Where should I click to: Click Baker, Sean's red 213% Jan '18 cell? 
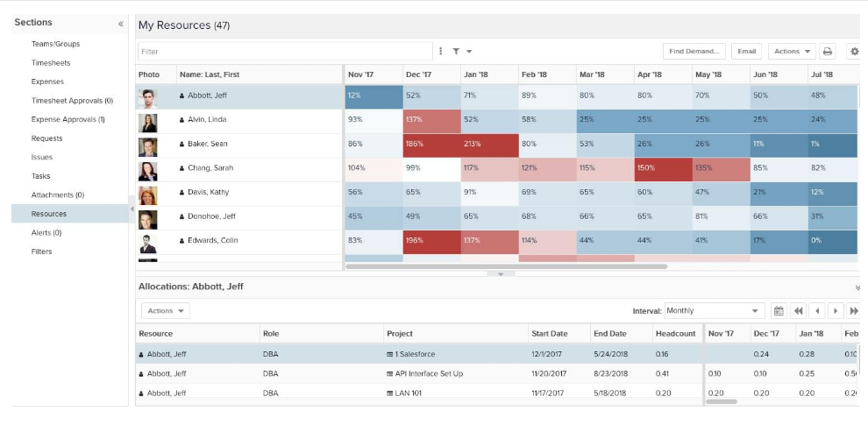coord(489,144)
